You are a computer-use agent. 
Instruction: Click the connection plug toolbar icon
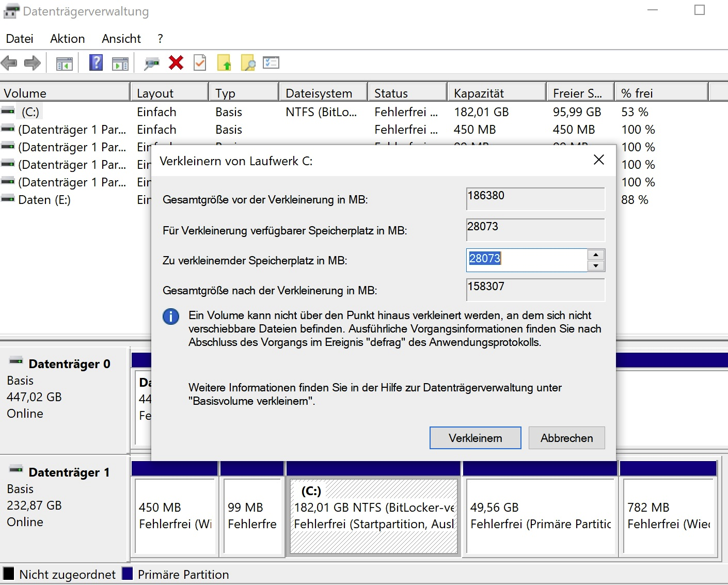click(x=152, y=64)
